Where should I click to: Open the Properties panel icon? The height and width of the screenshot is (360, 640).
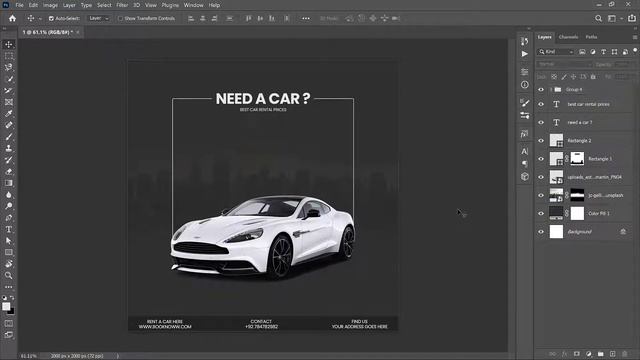[524, 72]
